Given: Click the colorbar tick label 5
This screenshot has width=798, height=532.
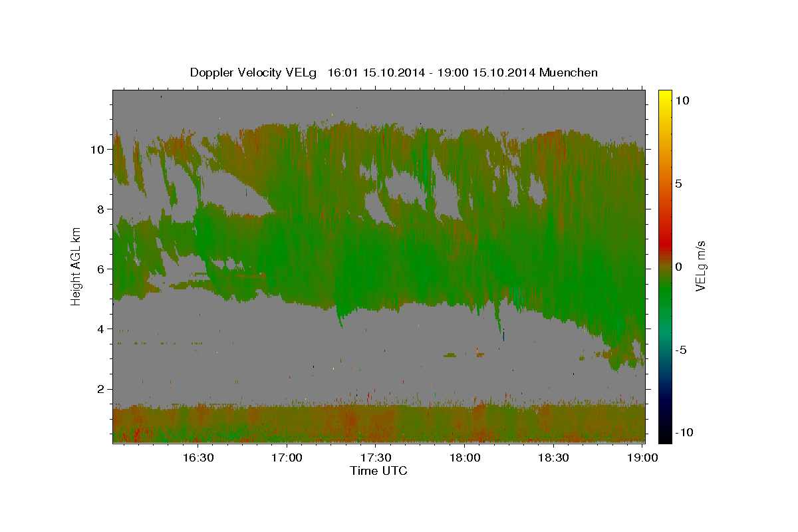Looking at the screenshot, I should (678, 184).
